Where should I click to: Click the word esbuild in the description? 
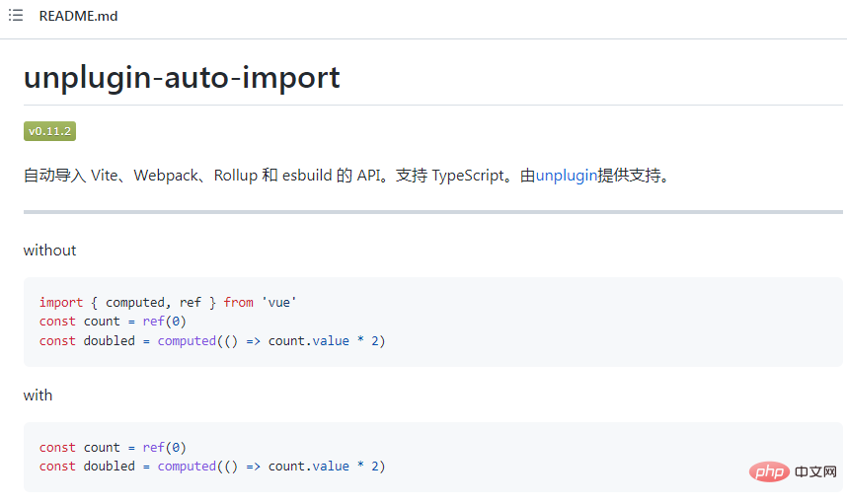pos(307,176)
